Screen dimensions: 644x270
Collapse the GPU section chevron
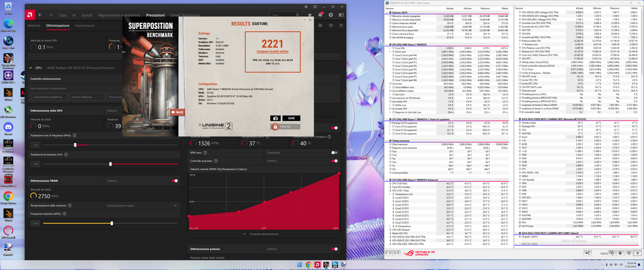click(31, 67)
